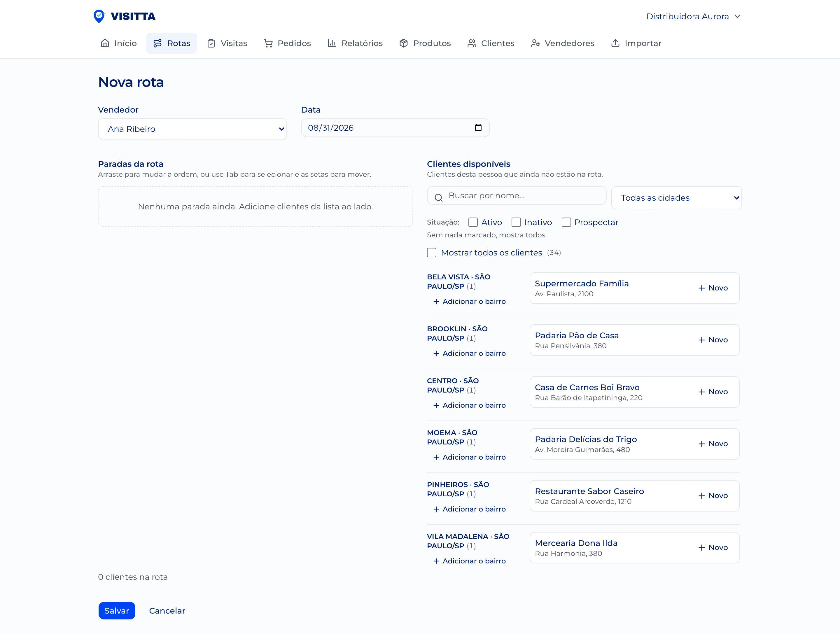Add Padaria Pão de Casa with Novo
The width and height of the screenshot is (840, 634).
713,340
